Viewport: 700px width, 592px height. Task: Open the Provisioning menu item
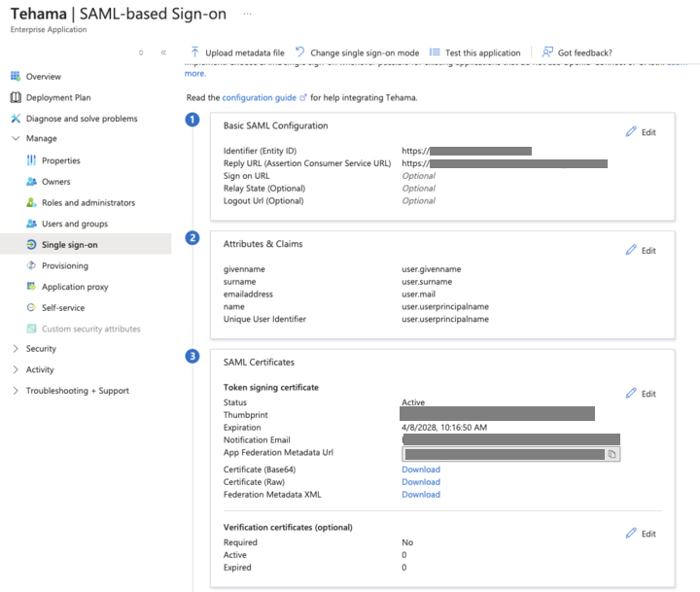65,265
